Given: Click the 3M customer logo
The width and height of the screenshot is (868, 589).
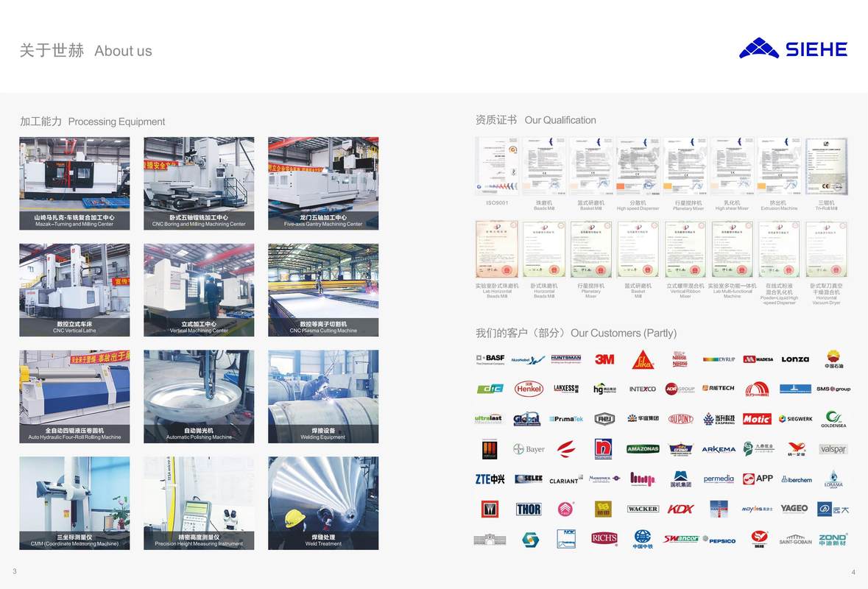Looking at the screenshot, I should point(604,359).
